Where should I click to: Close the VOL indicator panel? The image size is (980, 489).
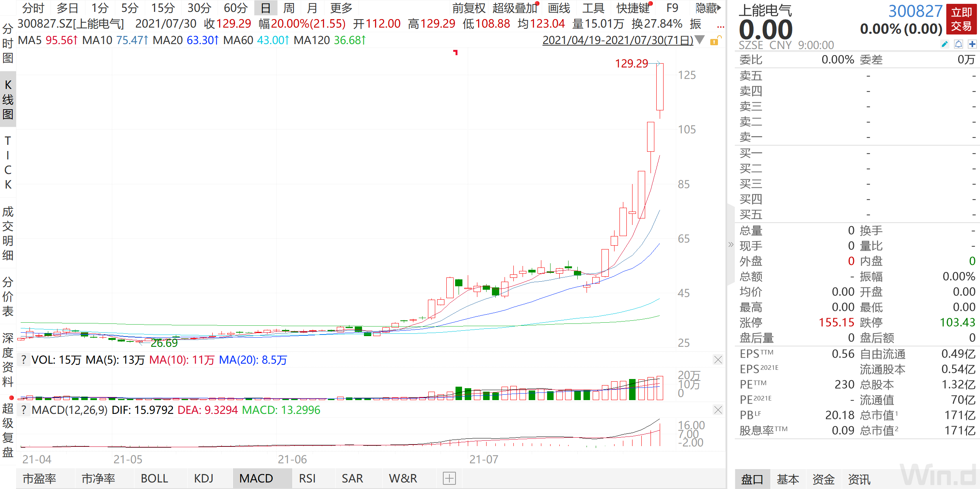pos(718,360)
